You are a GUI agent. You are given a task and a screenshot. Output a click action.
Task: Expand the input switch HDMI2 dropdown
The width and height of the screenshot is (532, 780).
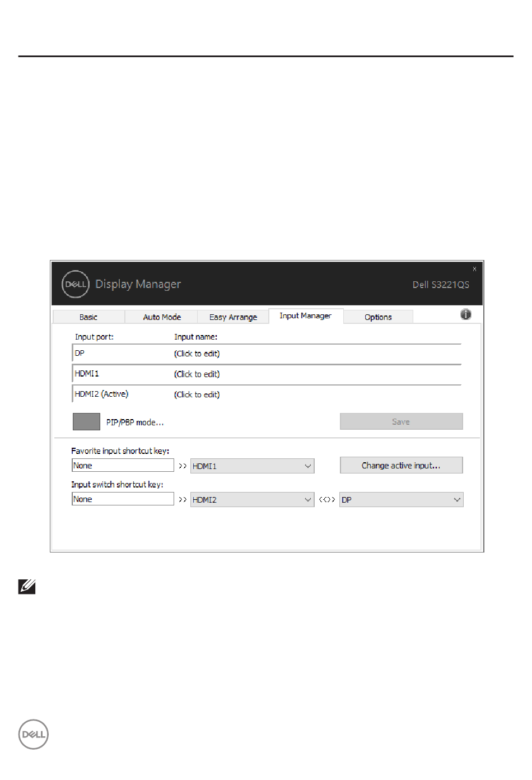tap(252, 500)
